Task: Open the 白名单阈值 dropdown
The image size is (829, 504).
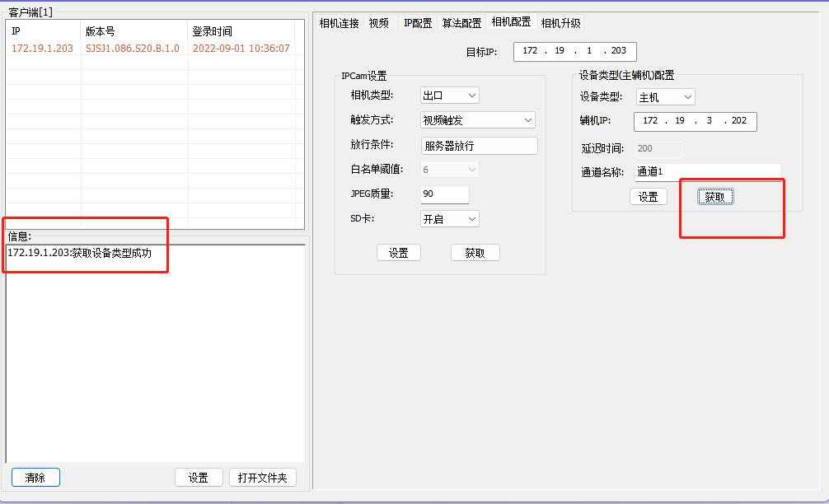Action: point(448,170)
